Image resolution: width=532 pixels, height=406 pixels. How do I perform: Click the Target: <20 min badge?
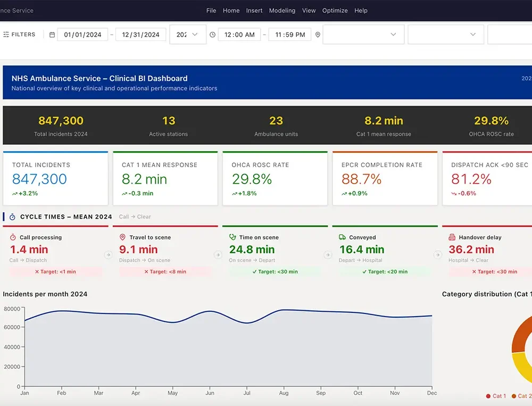[385, 271]
